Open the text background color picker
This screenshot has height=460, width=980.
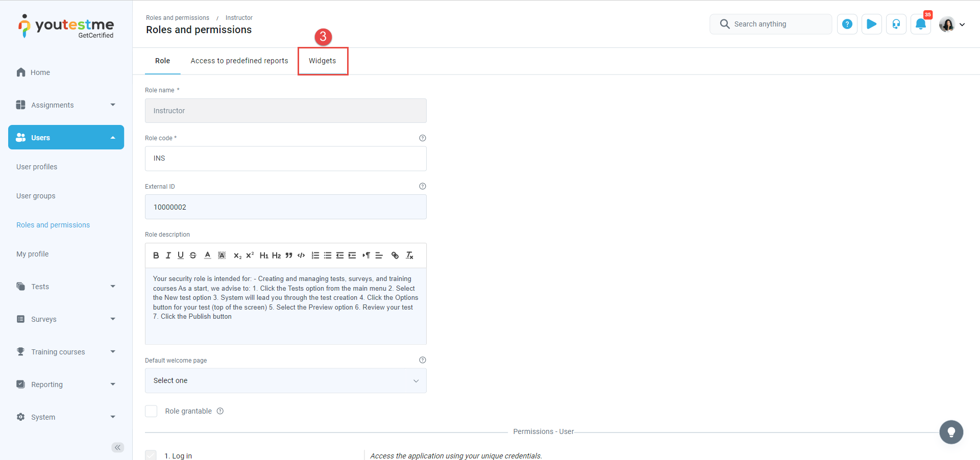pyautogui.click(x=222, y=255)
